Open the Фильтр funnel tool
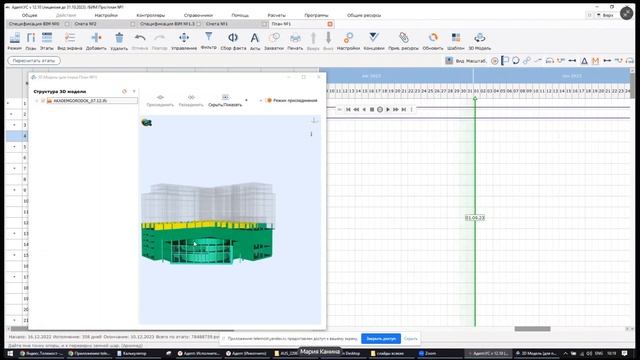Viewport: 640px width, 360px height. tap(209, 41)
